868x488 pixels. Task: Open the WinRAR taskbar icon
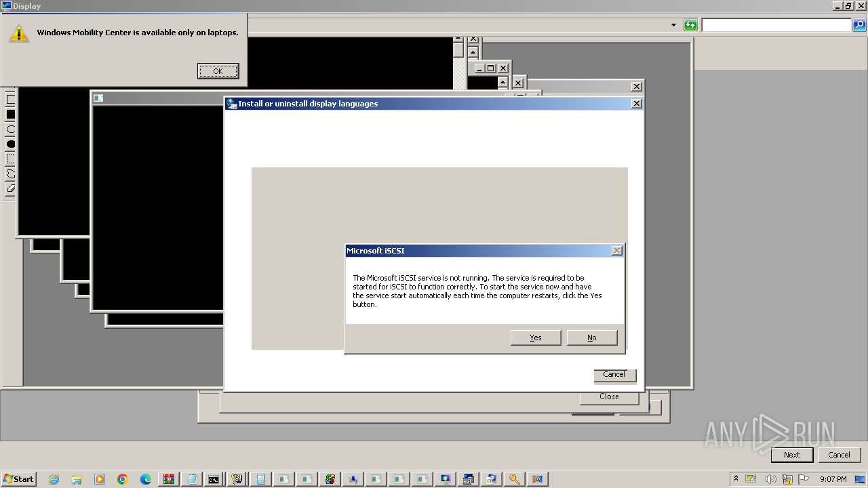point(168,479)
